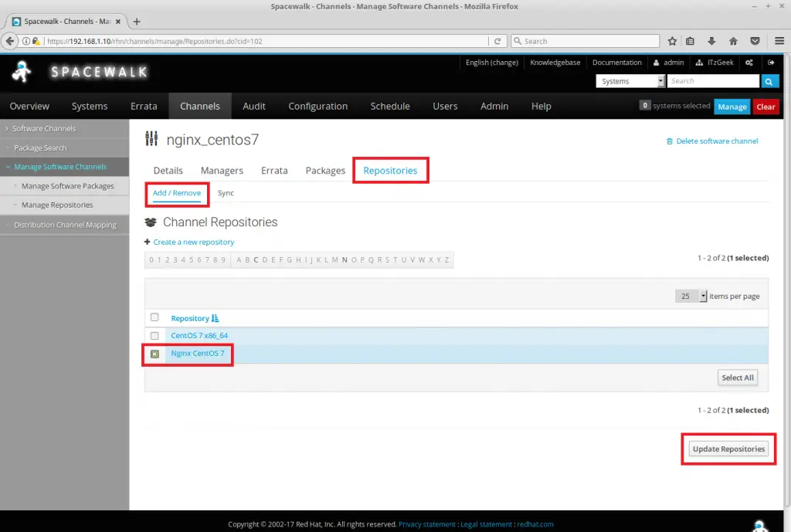Switch to the channel Errata tab
Viewport: 791px width, 532px height.
[274, 171]
